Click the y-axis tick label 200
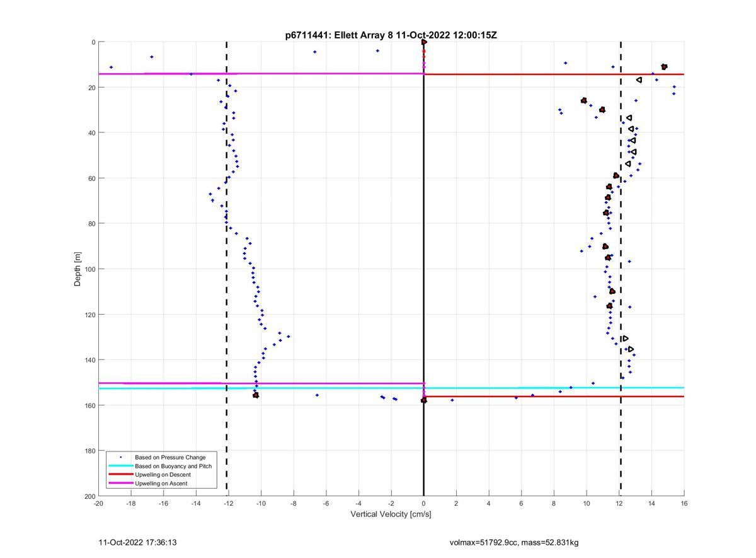The image size is (756, 558). (x=89, y=496)
